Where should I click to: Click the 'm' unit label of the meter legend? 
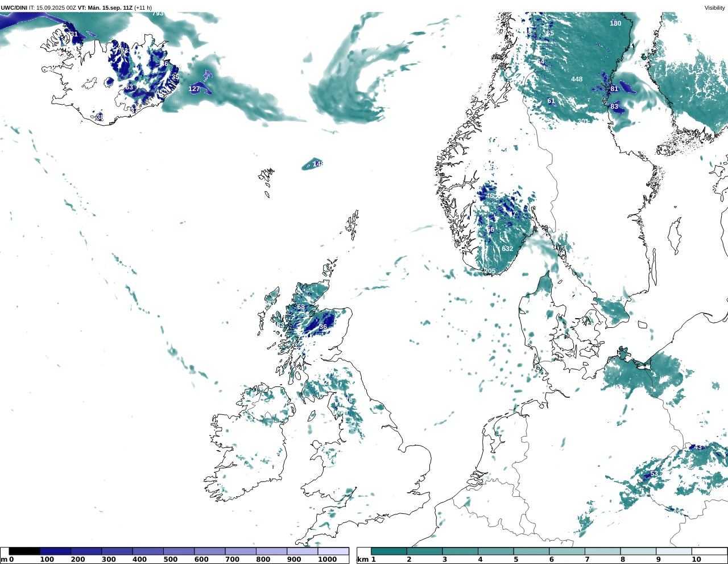click(x=4, y=559)
